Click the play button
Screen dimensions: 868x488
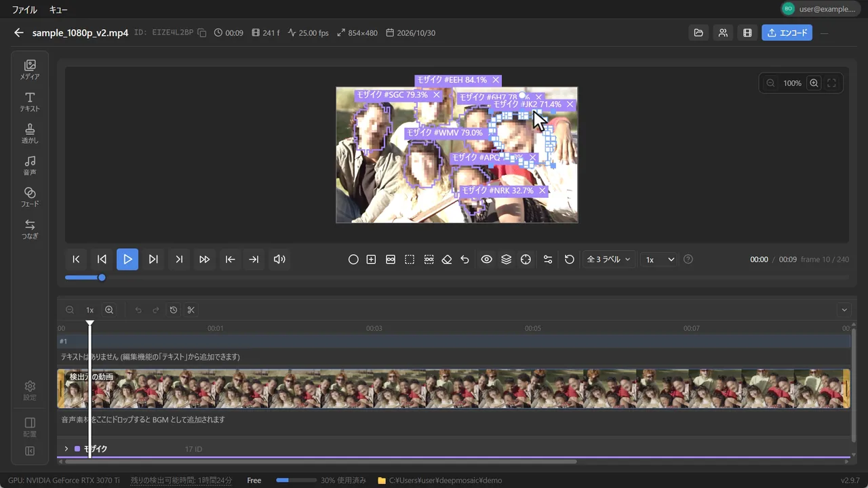127,260
